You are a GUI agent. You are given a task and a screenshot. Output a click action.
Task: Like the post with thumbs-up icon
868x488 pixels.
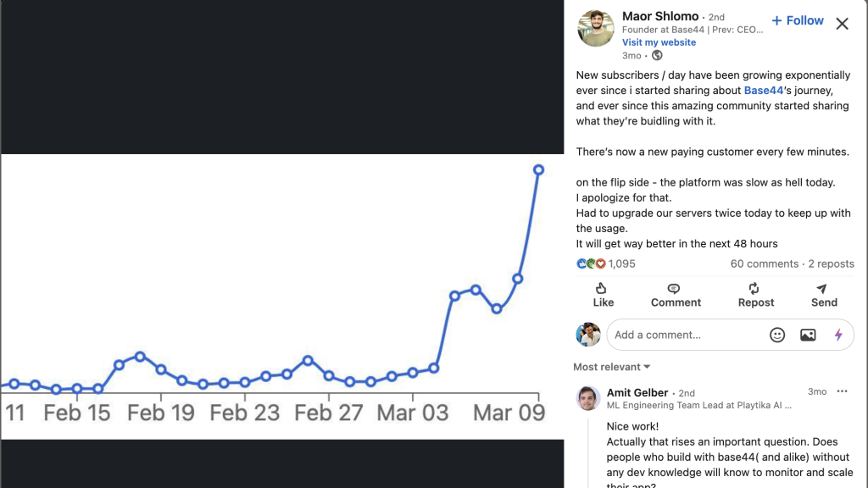coord(603,295)
